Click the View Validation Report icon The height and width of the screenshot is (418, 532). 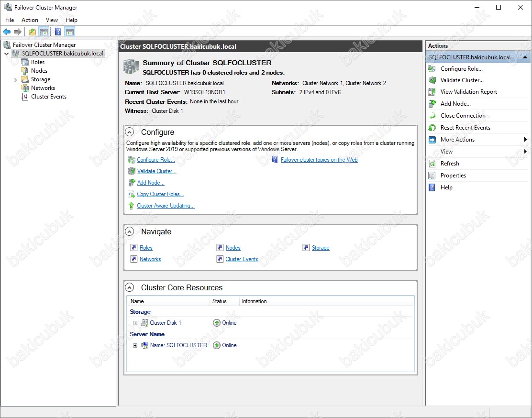[432, 92]
